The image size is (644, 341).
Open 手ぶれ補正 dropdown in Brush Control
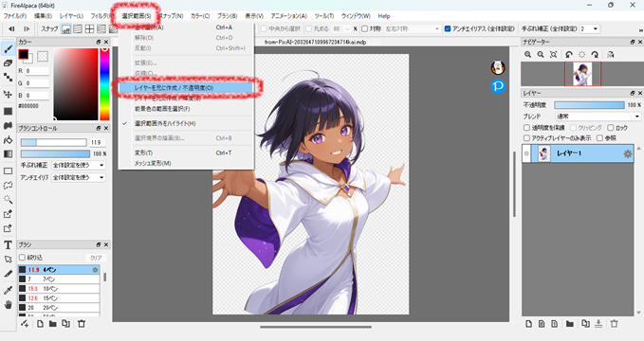[x=79, y=165]
